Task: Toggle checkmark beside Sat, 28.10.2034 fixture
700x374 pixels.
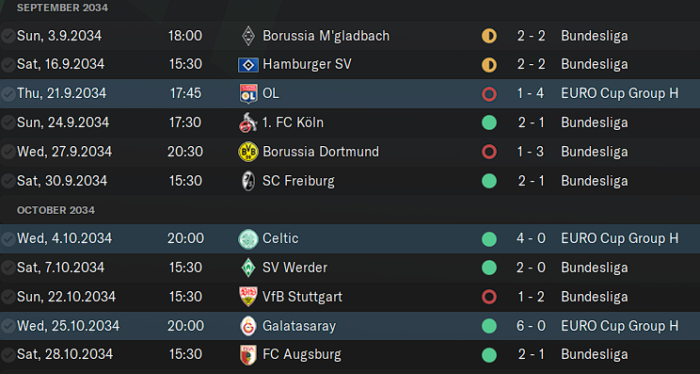Action: pyautogui.click(x=8, y=355)
